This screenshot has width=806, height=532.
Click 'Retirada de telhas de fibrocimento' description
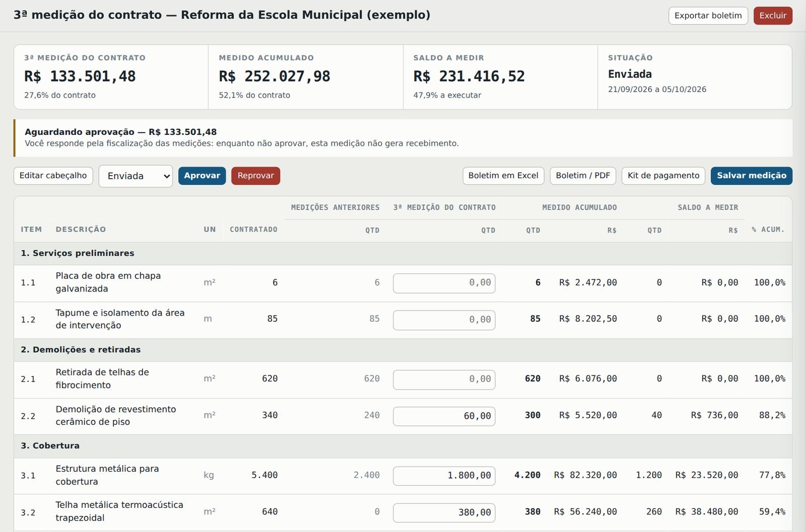pos(102,378)
